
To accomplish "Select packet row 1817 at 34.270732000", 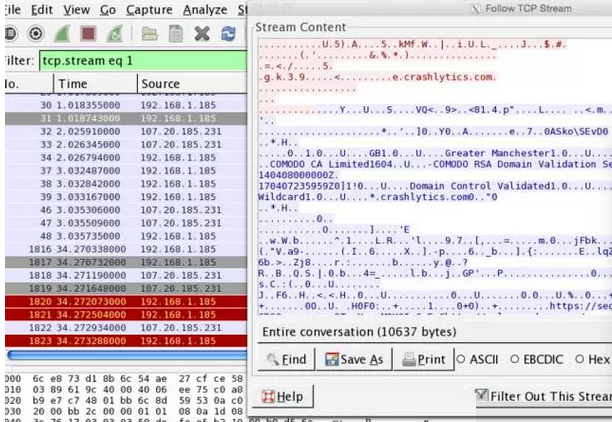I will coord(126,262).
